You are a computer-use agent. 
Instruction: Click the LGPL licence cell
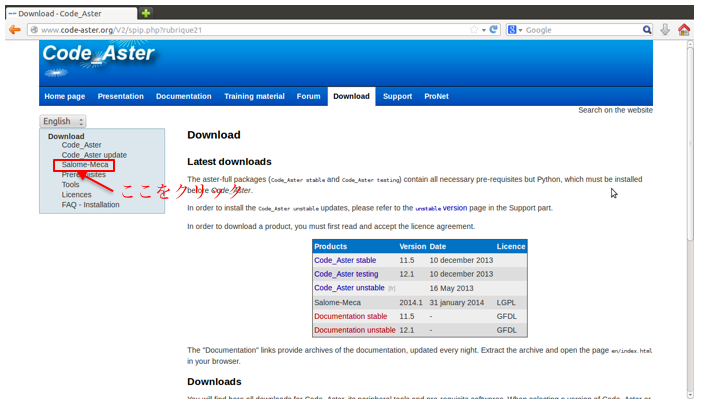pos(506,302)
